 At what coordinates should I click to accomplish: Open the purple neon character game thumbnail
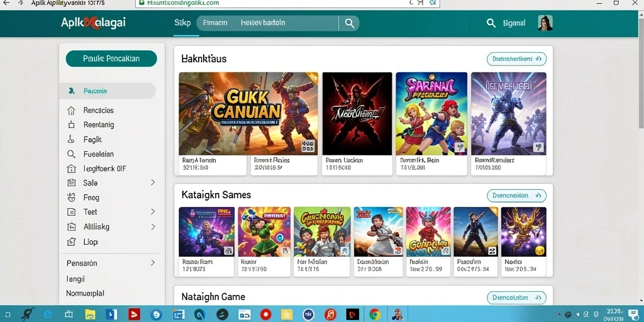(206, 231)
